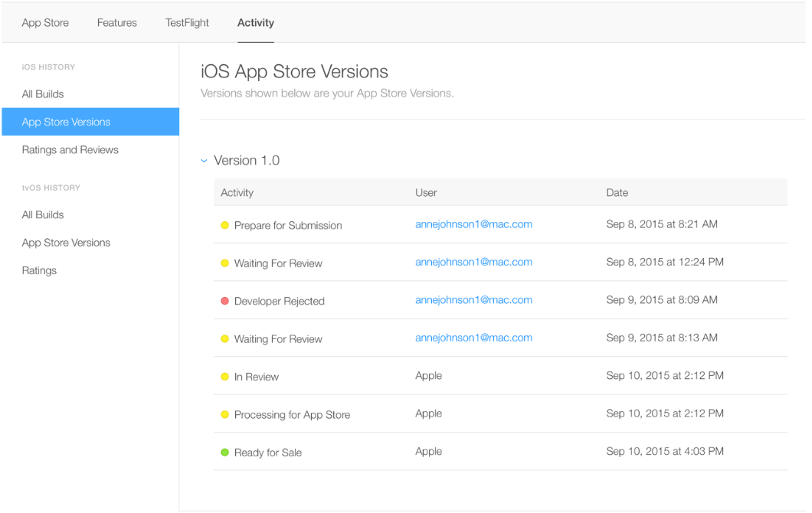Switch to the TestFlight tab
The image size is (812, 513).
186,22
